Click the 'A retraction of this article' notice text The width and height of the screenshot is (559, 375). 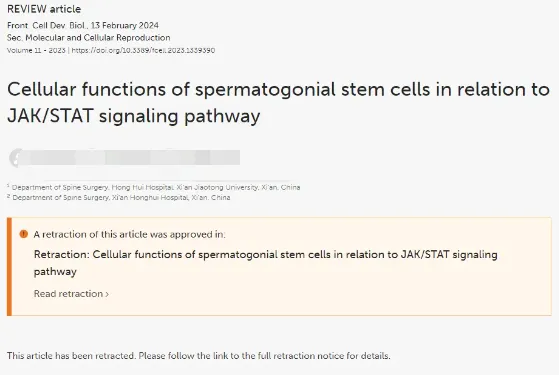pyautogui.click(x=129, y=234)
